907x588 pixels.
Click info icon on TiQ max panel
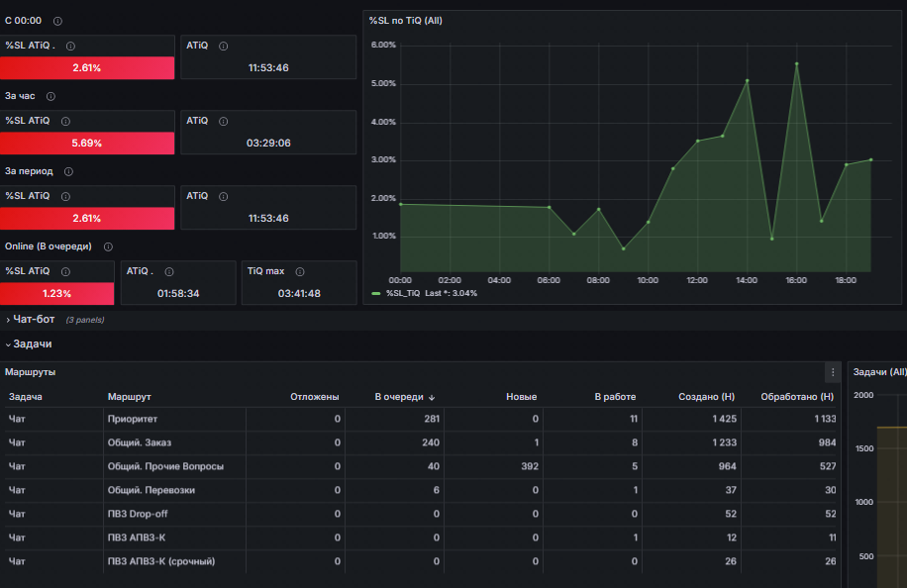click(300, 271)
